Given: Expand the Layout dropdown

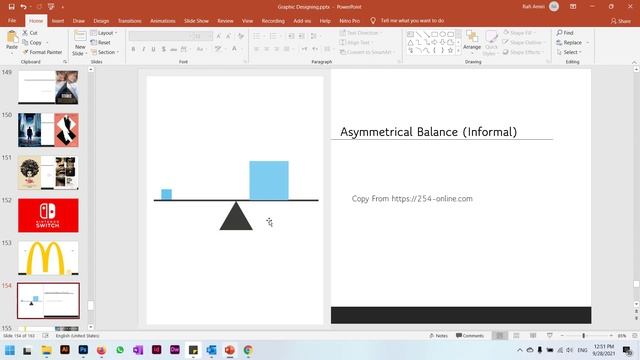Looking at the screenshot, I should [x=104, y=33].
